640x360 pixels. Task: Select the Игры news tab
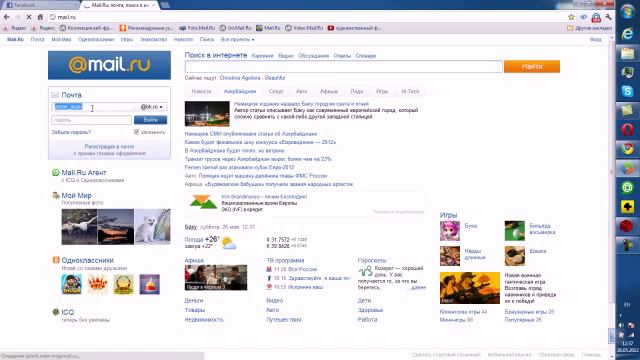coord(382,91)
